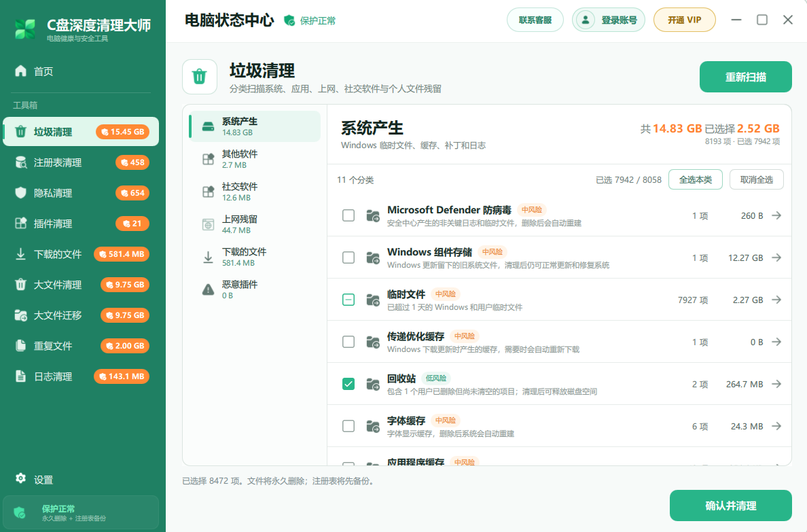Click the 重复文件 copy icon
Screen dimensions: 807x532
click(20, 346)
